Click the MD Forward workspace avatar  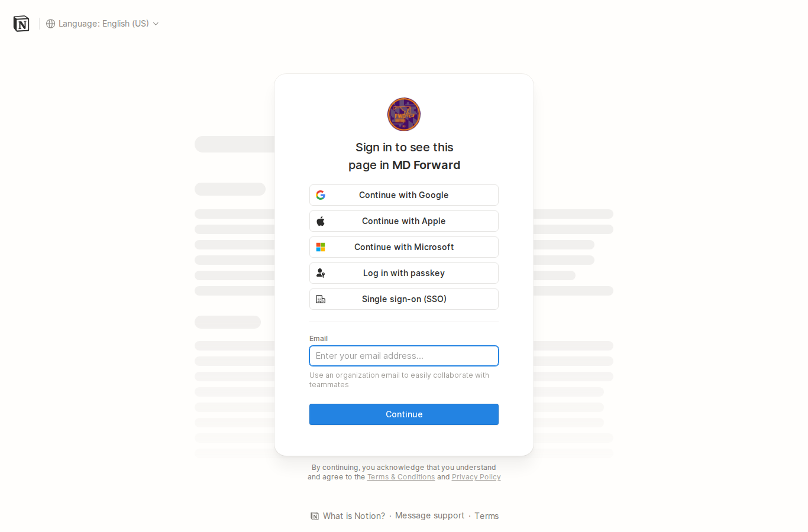click(x=403, y=114)
